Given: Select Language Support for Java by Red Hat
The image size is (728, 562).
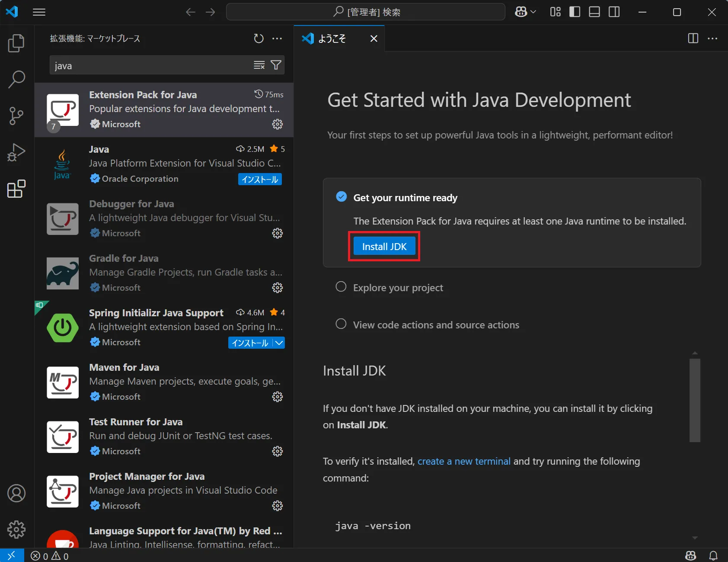Looking at the screenshot, I should pyautogui.click(x=164, y=534).
